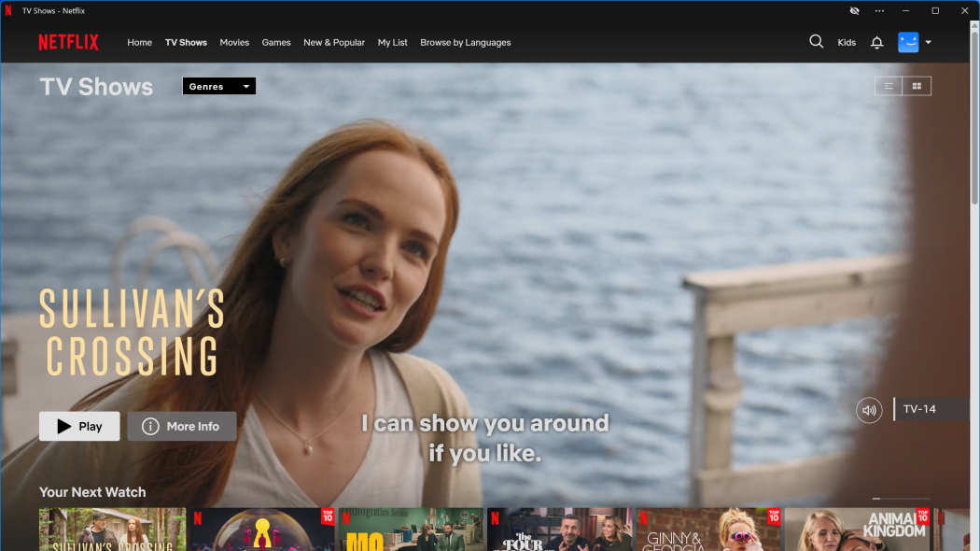Screen dimensions: 980x551
Task: Mute the trailer with speaker button
Action: (x=869, y=410)
